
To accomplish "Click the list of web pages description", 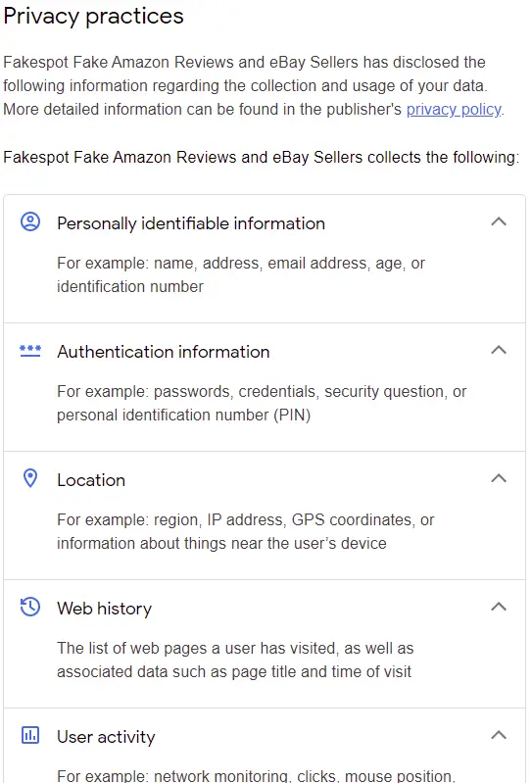I will [235, 660].
